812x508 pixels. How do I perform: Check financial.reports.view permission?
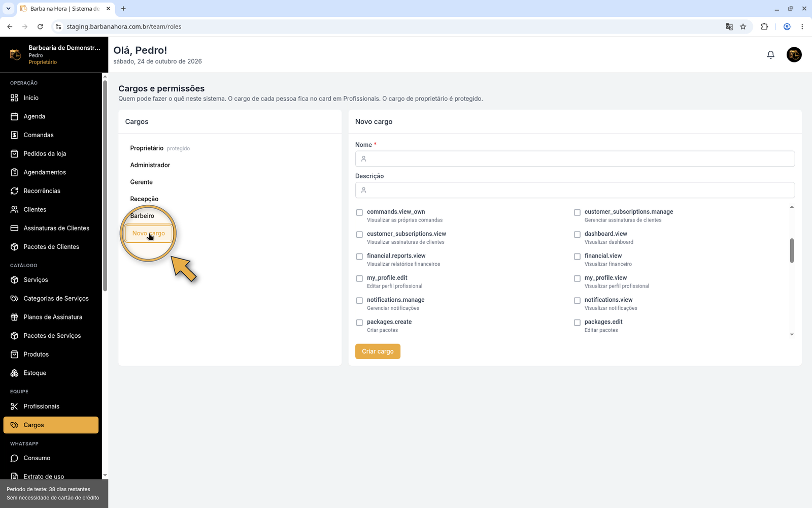[x=359, y=257]
